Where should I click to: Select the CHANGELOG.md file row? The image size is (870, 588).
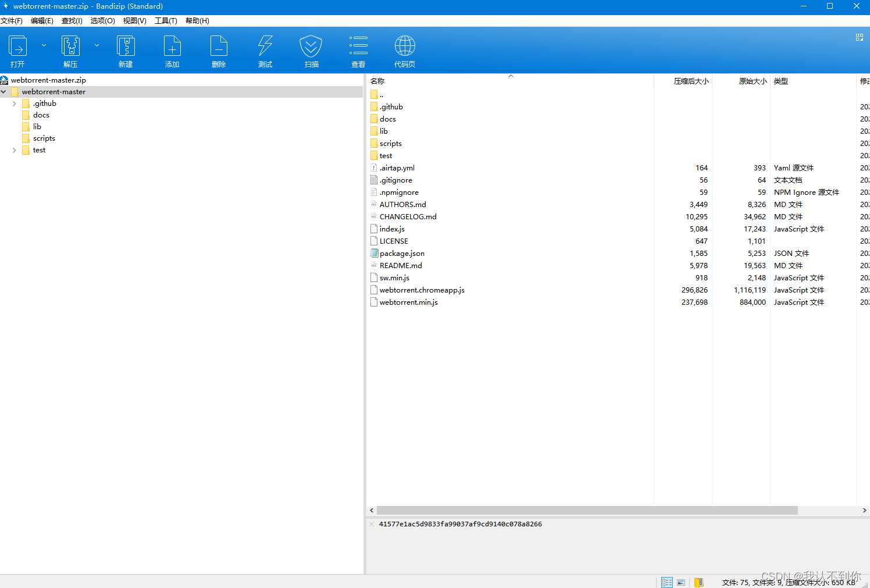(x=618, y=217)
